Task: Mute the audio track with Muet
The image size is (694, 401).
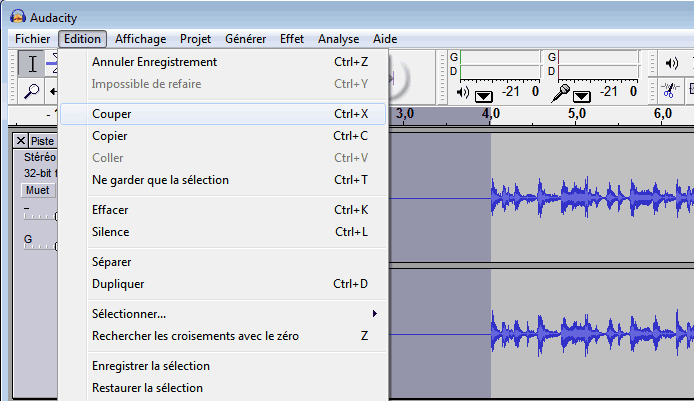Action: (x=37, y=190)
